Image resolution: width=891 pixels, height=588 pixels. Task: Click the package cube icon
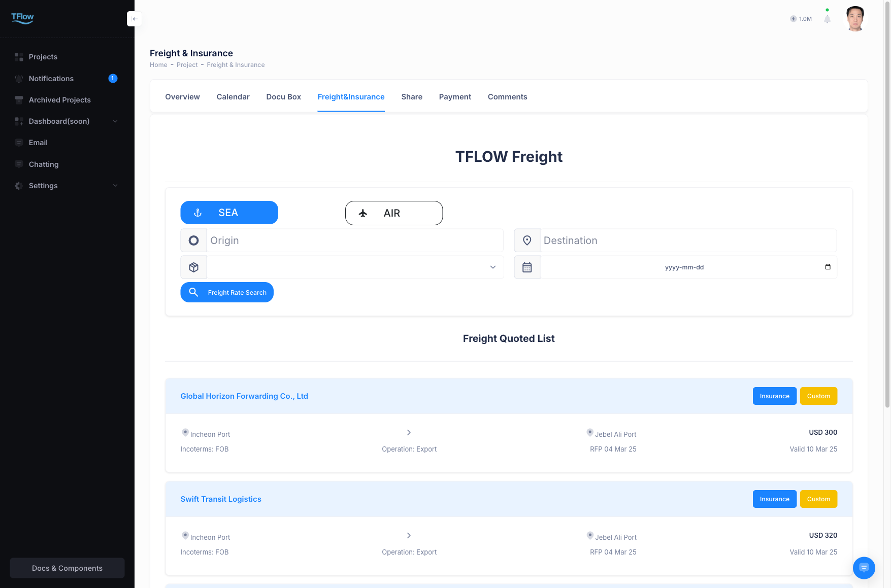click(193, 267)
